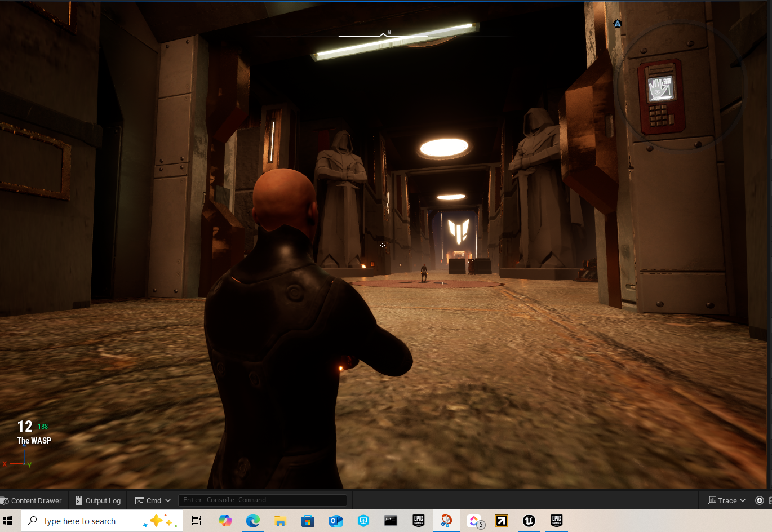
Task: Open the blue monitor app icon in the taskbar
Action: click(x=363, y=521)
